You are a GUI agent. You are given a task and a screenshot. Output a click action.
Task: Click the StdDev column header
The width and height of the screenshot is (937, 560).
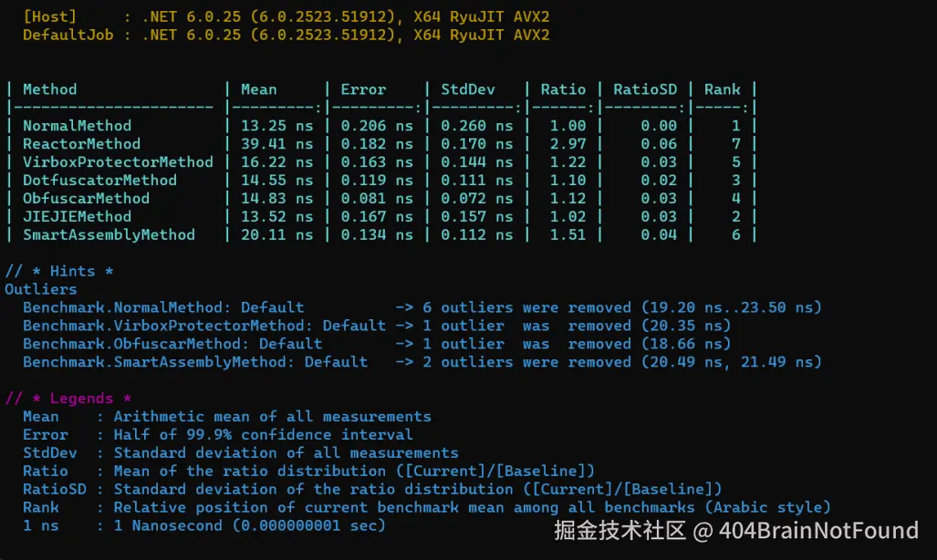pos(468,89)
